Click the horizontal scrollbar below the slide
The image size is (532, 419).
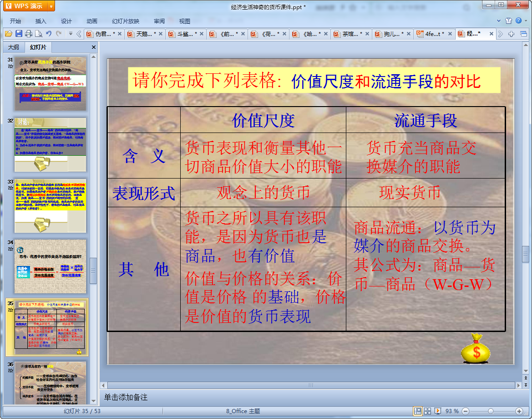click(x=311, y=385)
